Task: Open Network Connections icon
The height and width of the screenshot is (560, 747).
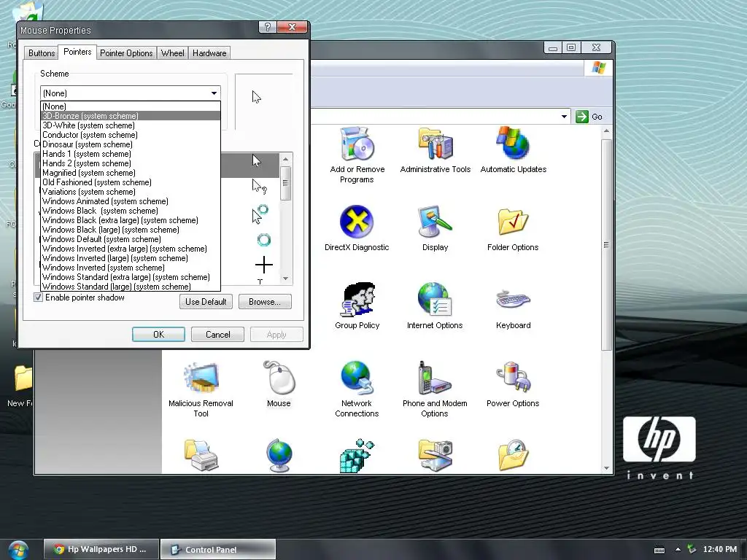Action: click(357, 378)
